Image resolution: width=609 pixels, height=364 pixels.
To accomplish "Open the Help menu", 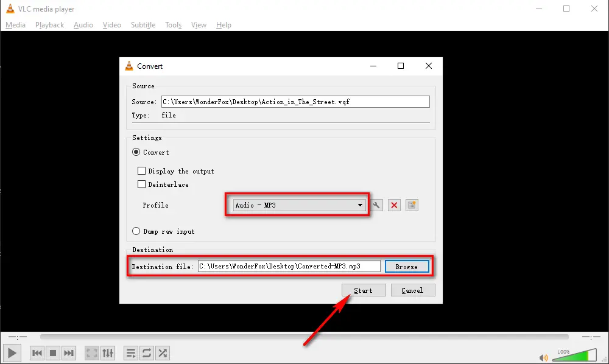I will 224,25.
